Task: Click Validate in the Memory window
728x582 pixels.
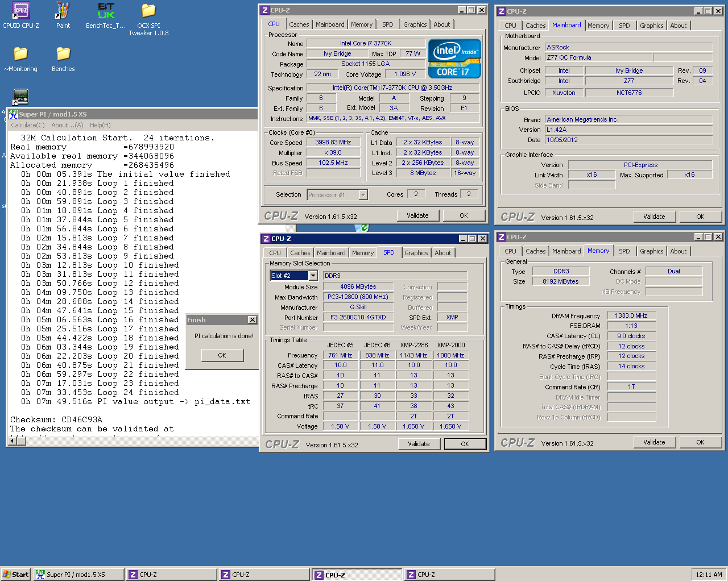Action: tap(654, 442)
